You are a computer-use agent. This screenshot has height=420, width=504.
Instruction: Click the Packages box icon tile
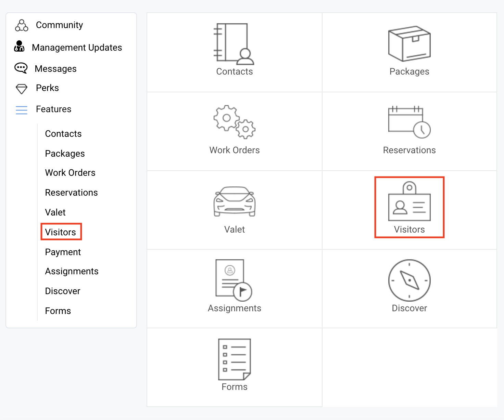coord(409,44)
